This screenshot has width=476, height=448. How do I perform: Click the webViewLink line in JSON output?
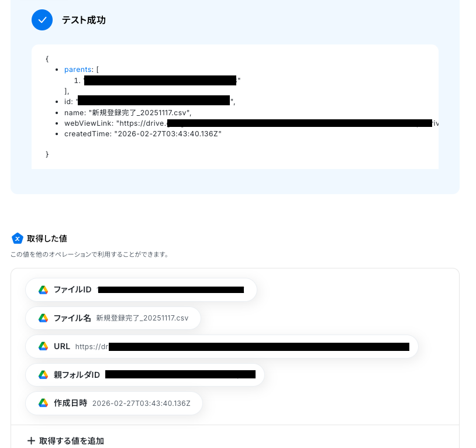point(251,123)
